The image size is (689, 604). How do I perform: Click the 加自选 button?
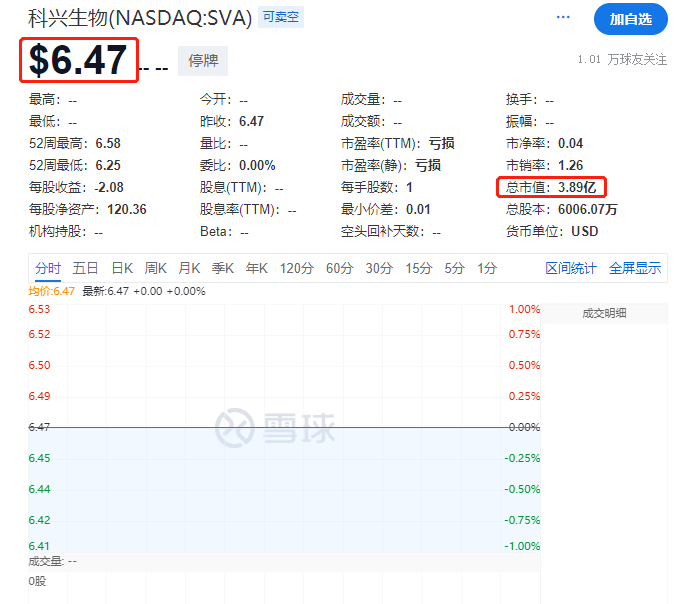click(x=630, y=19)
